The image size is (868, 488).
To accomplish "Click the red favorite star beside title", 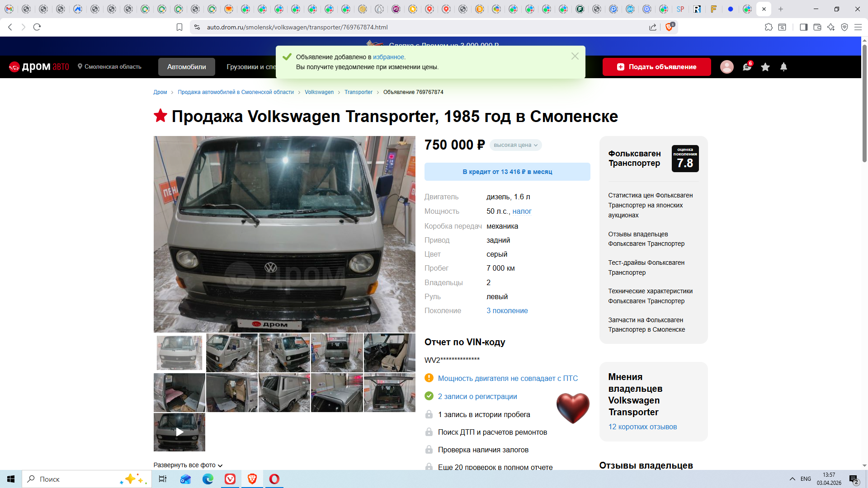I will (x=160, y=116).
